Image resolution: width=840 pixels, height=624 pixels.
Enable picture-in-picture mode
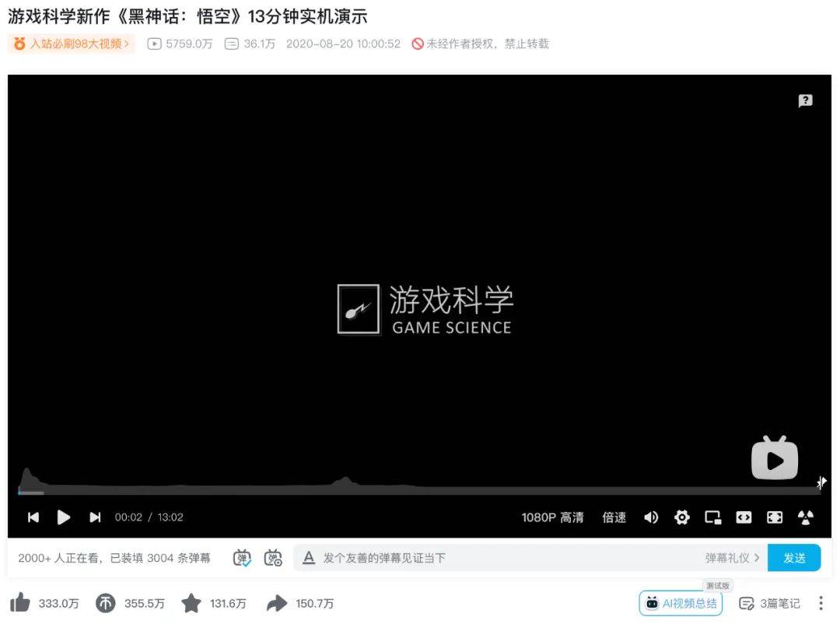712,517
